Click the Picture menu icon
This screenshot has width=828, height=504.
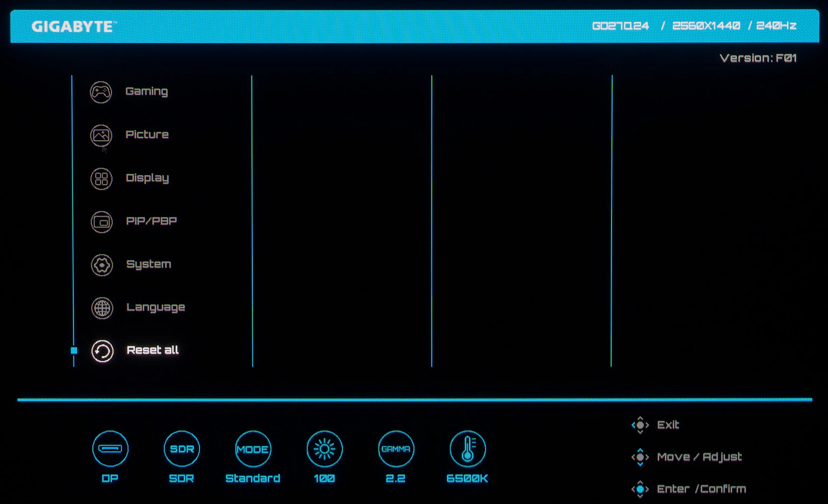pyautogui.click(x=101, y=135)
